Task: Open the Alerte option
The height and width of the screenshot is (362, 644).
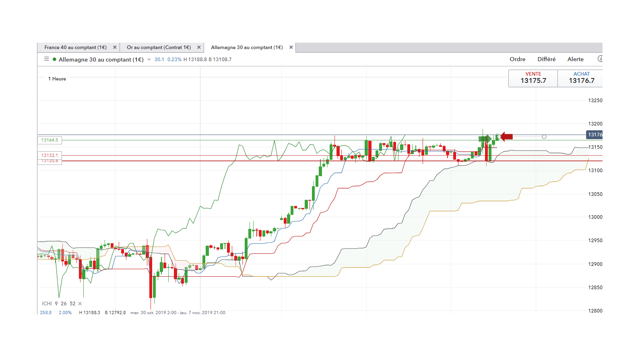Action: click(x=576, y=59)
